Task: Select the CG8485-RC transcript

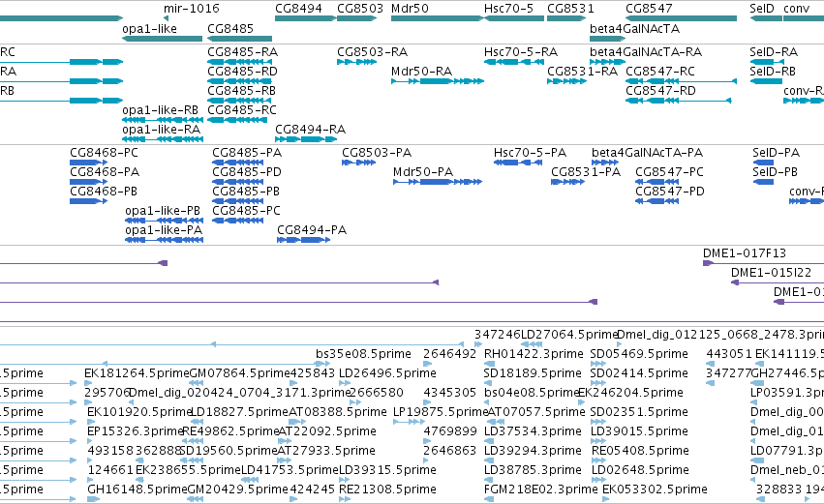Action: pos(237,120)
